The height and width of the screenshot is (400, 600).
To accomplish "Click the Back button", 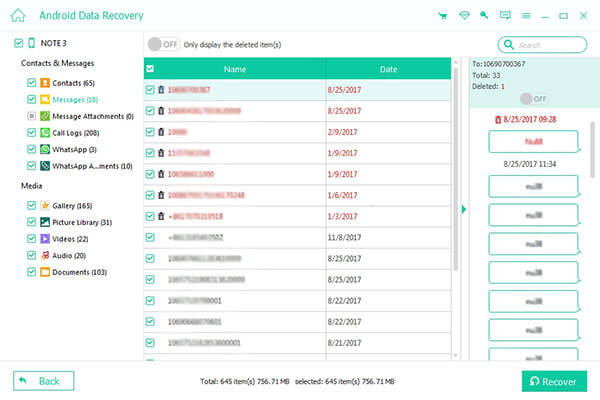I will pos(44,381).
